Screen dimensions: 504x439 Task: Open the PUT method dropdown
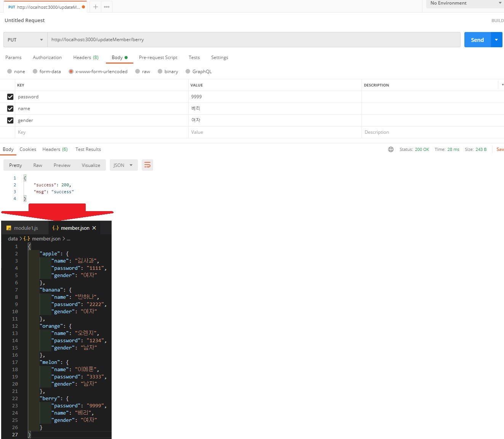(x=25, y=40)
